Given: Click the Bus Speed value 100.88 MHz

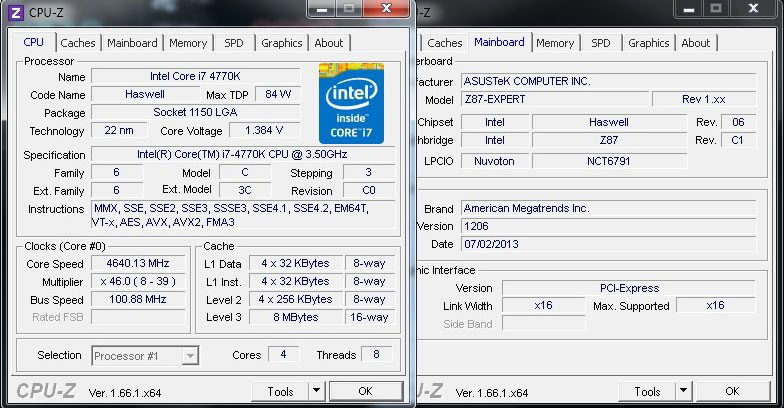Looking at the screenshot, I should [x=138, y=299].
